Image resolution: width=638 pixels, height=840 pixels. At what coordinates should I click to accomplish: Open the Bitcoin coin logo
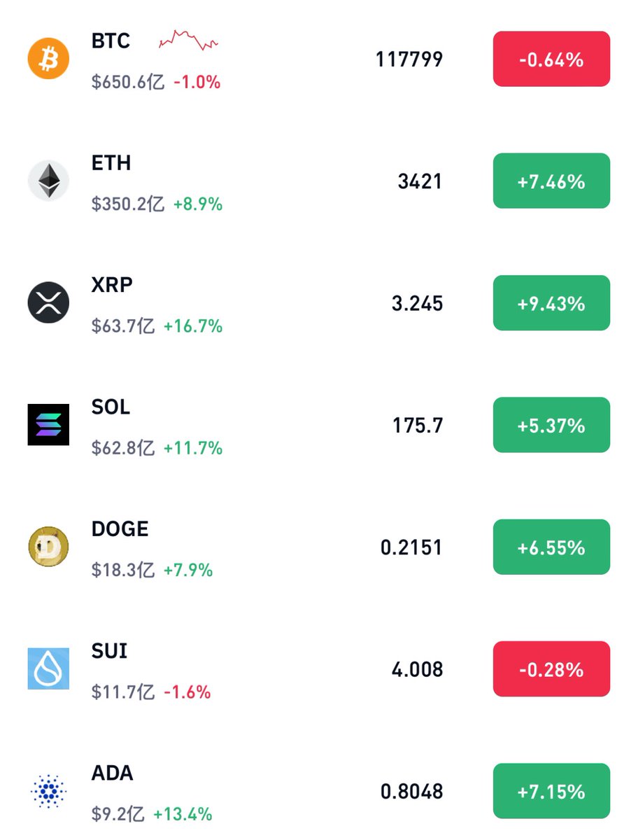pyautogui.click(x=48, y=59)
